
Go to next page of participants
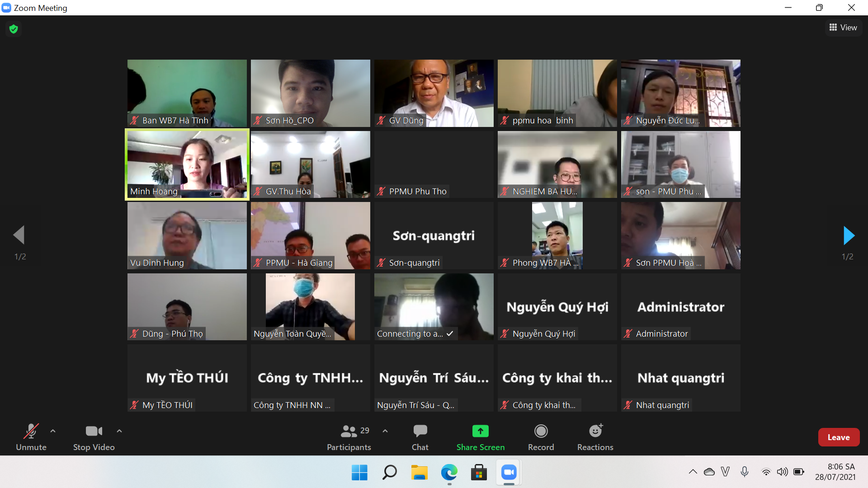point(849,235)
